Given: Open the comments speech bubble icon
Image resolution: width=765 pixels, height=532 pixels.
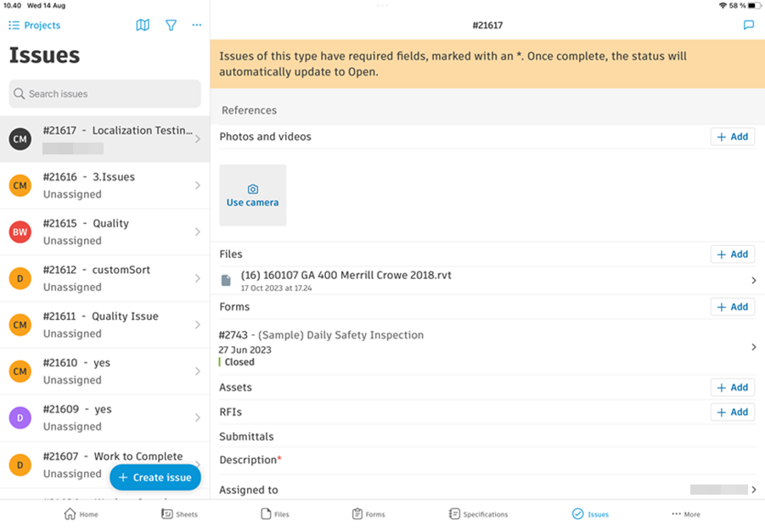Looking at the screenshot, I should pos(748,25).
